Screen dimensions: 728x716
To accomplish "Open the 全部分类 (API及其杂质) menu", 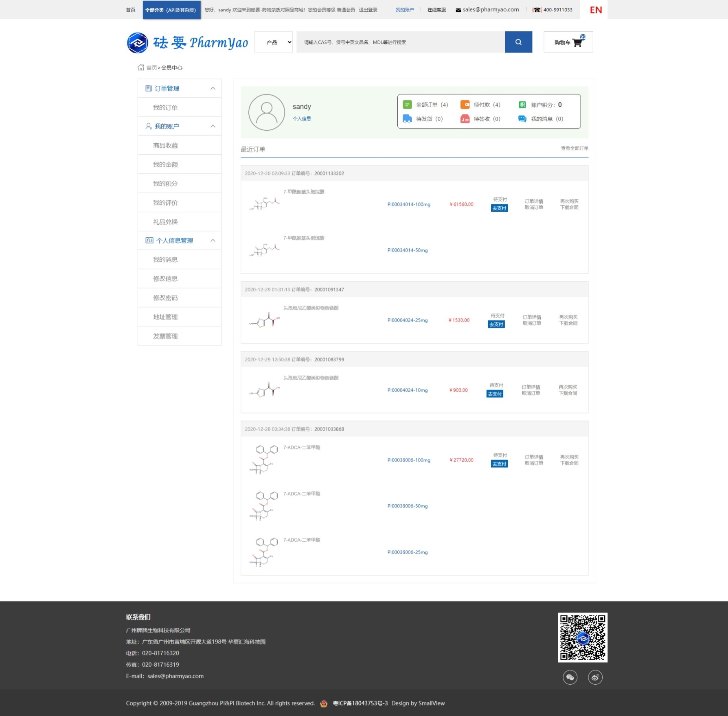I will (171, 10).
